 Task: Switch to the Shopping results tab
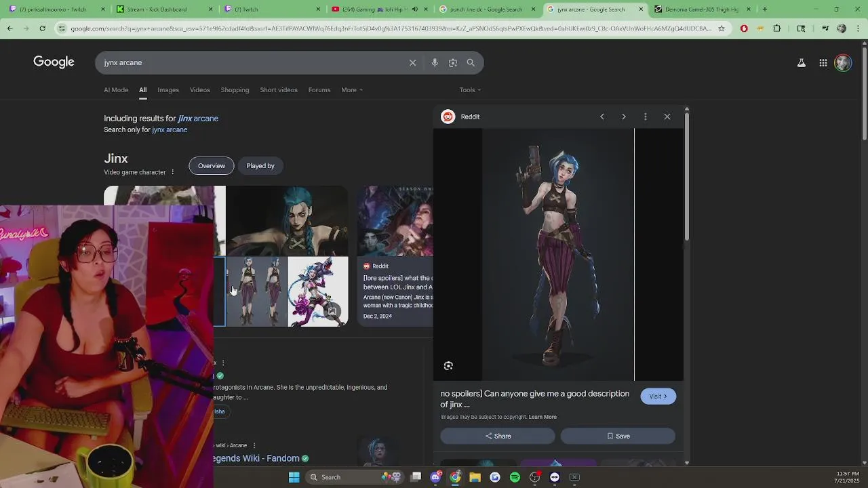[235, 90]
